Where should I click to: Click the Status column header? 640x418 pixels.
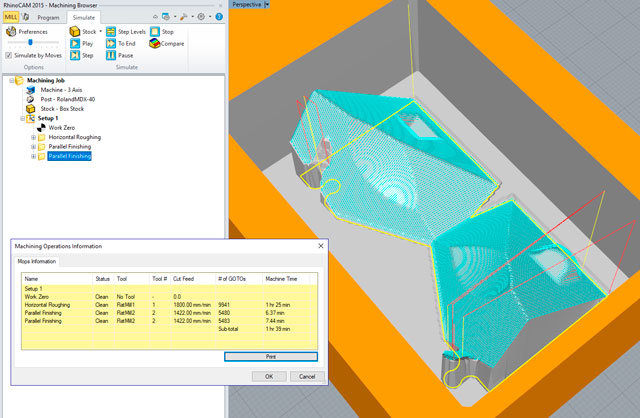coord(103,279)
